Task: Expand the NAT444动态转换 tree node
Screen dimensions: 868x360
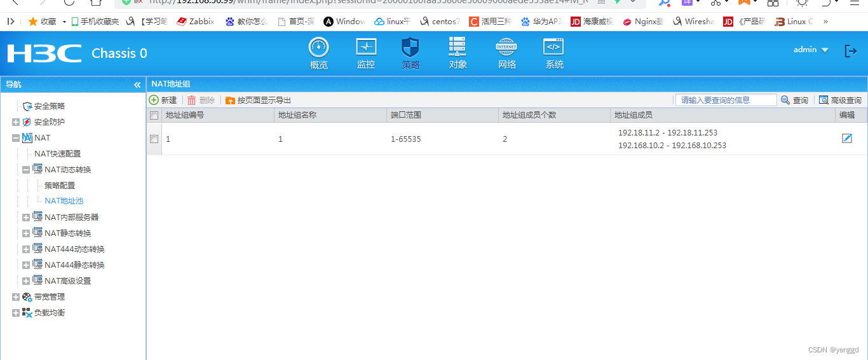Action: [x=26, y=249]
